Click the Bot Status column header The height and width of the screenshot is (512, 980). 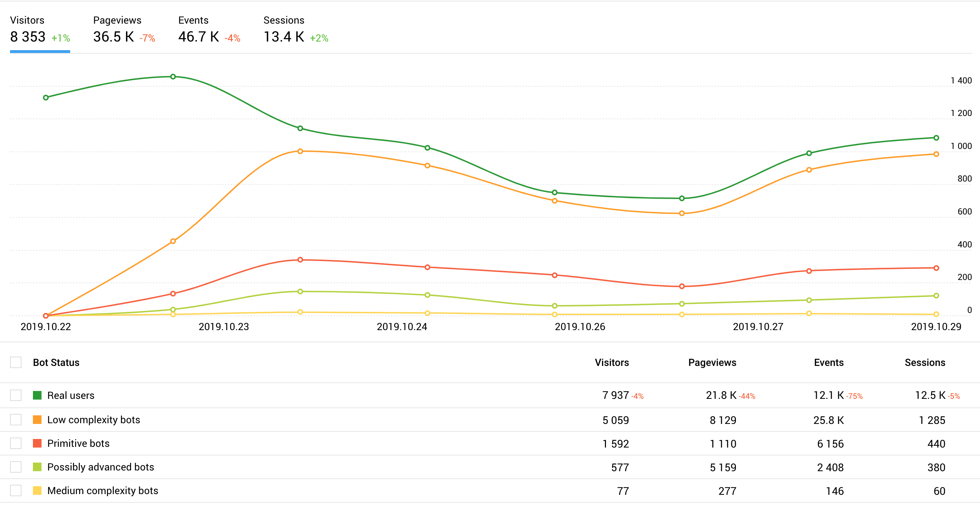click(55, 362)
